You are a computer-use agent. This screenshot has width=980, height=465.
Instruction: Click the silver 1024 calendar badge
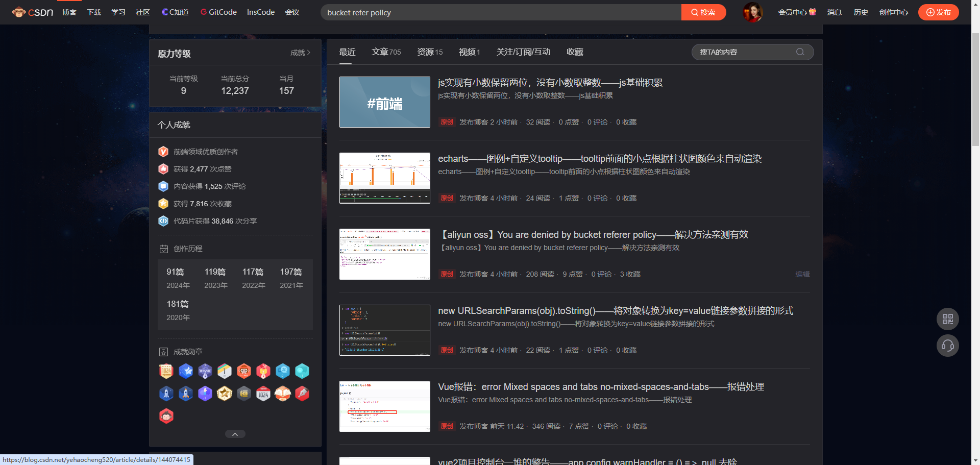(263, 394)
